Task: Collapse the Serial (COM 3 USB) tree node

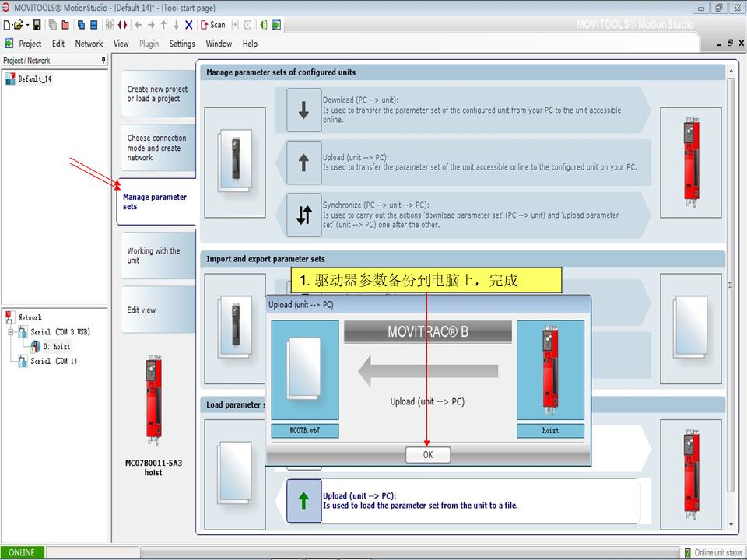Action: pyautogui.click(x=11, y=332)
